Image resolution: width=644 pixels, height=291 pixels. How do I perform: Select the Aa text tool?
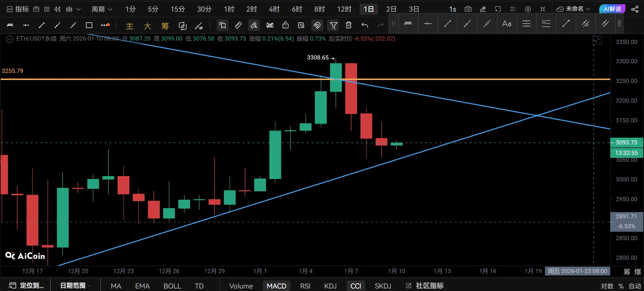coord(507,24)
